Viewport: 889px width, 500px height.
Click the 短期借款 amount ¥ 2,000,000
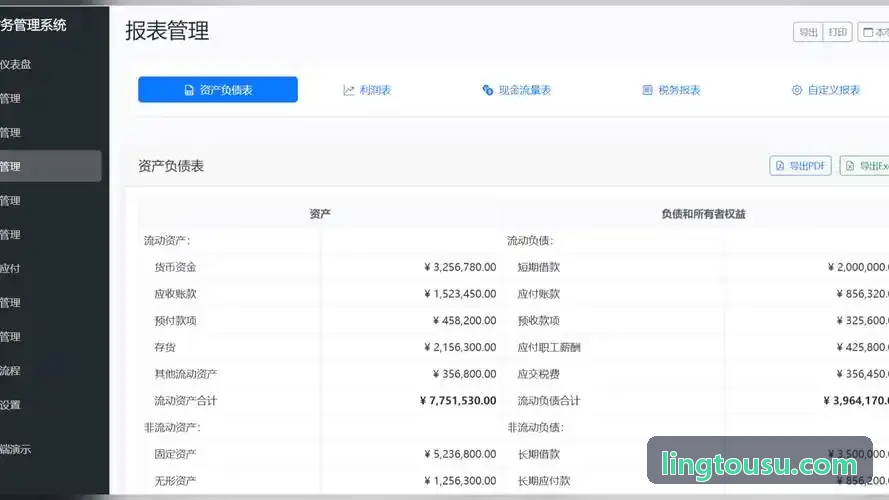858,267
